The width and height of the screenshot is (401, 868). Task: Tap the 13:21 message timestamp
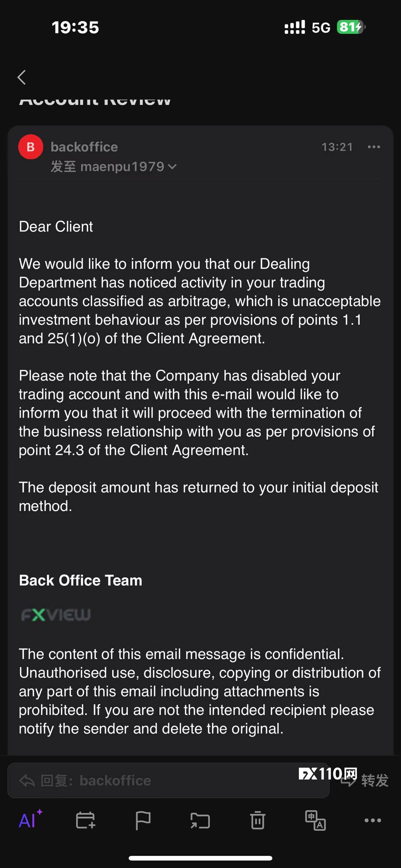(337, 147)
